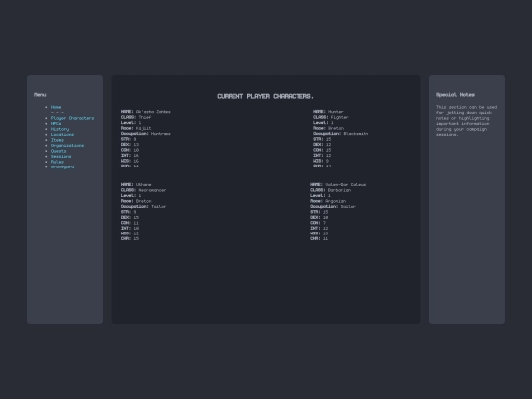This screenshot has height=399, width=532.
Task: Click the Necromancer's CHR stat line
Action: (x=130, y=238)
